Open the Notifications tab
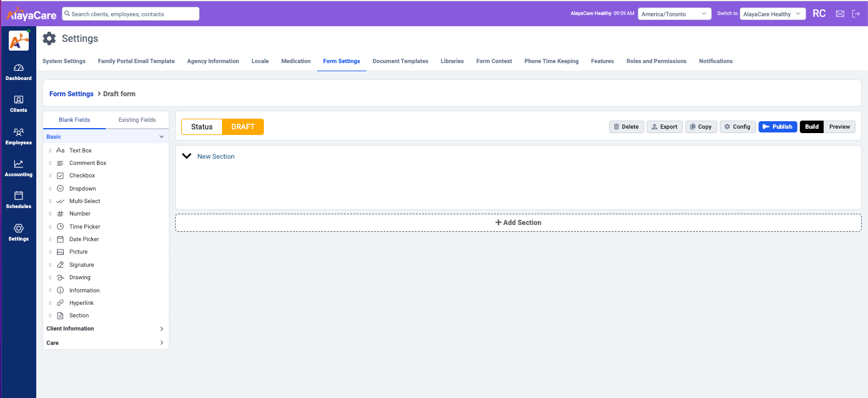Screen dimensions: 868x398 pyautogui.click(x=716, y=61)
